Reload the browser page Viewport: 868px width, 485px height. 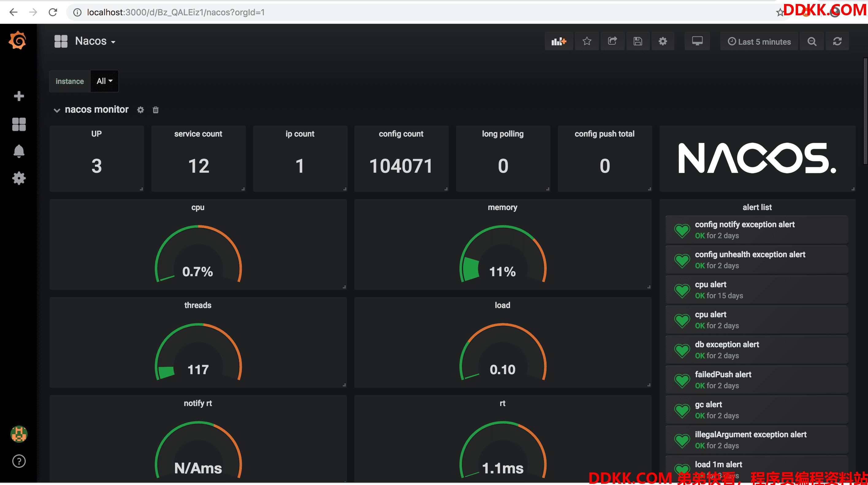click(x=53, y=12)
